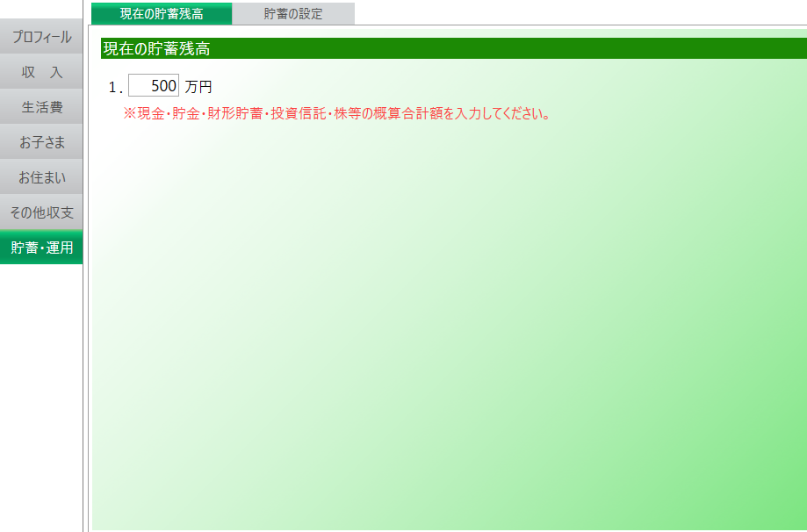Click the vertical divider beside the sidebar
Screen dimensions: 807x532
coord(83,351)
